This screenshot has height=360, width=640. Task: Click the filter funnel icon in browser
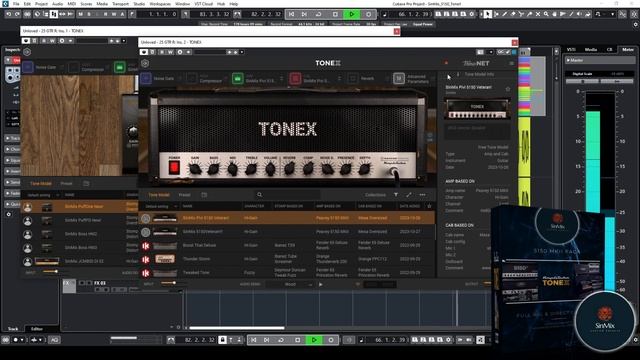point(396,195)
